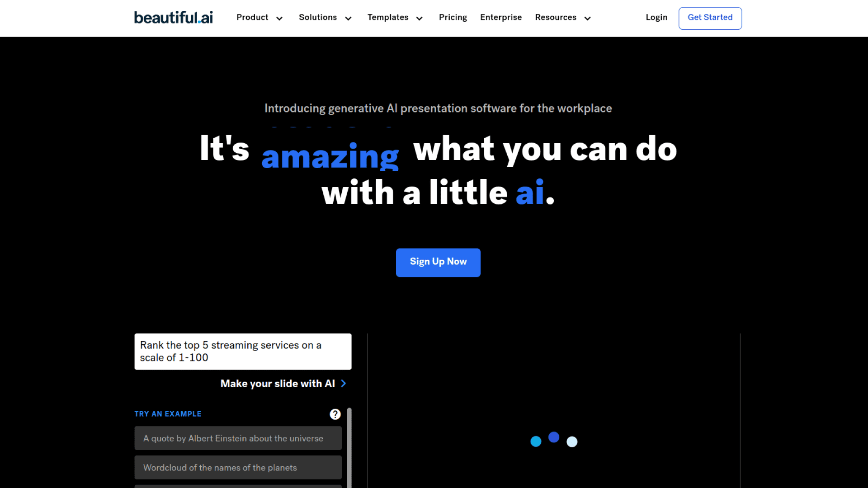Image resolution: width=868 pixels, height=488 pixels.
Task: Click the Login link
Action: 656,18
